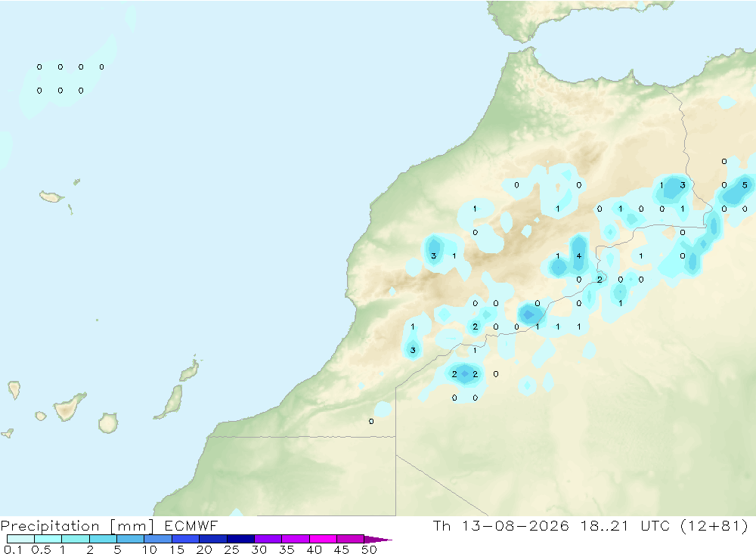756x554 pixels.
Task: Select the legend swatch between 25 and 30
Action: pyautogui.click(x=240, y=539)
